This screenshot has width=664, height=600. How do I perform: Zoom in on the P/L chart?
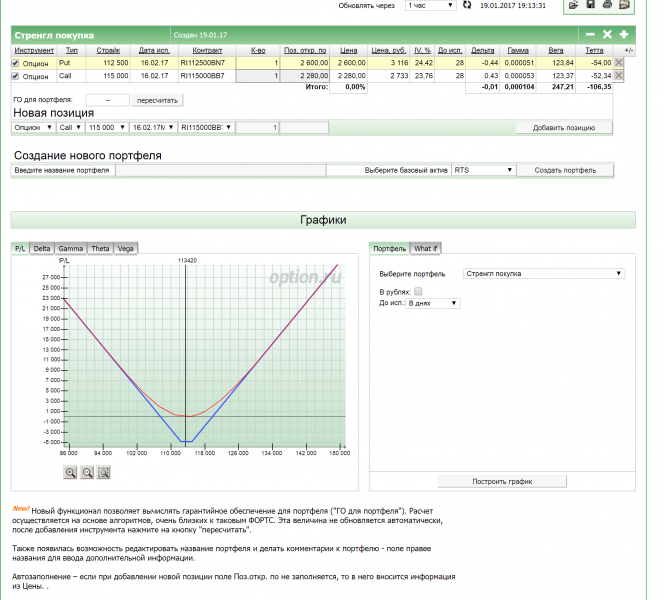(x=70, y=473)
